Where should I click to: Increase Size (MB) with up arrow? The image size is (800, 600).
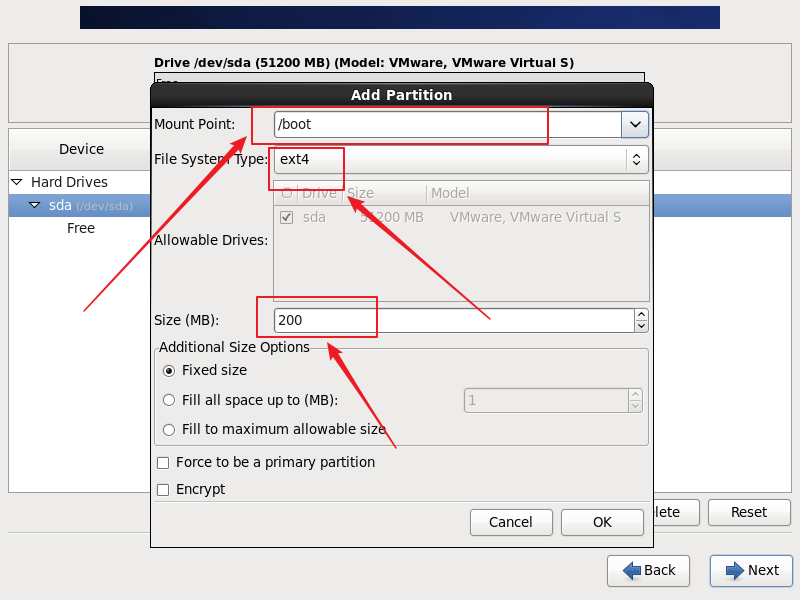click(641, 314)
